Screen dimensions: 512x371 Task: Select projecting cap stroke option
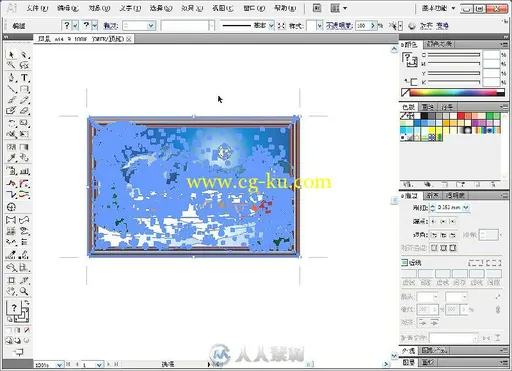tap(452, 221)
